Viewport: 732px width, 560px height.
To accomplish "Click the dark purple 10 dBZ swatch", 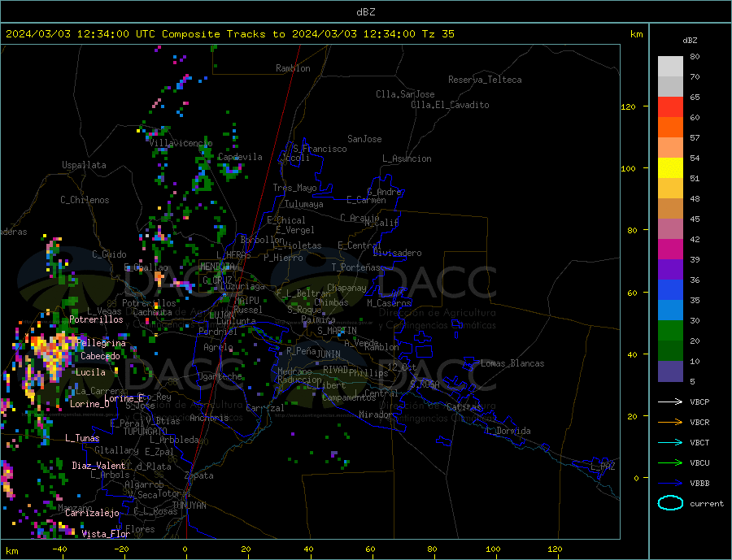I will tap(670, 371).
